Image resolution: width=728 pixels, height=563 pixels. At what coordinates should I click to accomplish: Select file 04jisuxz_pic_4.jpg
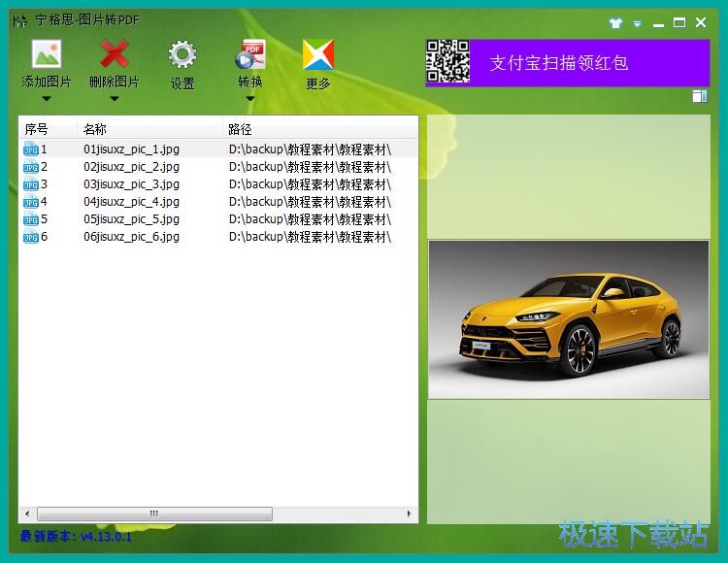coord(131,202)
